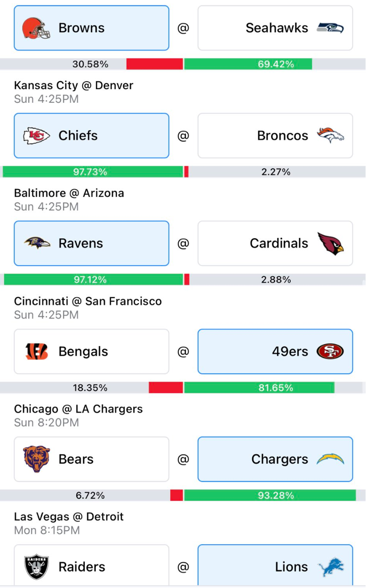
Task: Click the Baltimore Ravens bird logo
Action: click(x=37, y=243)
